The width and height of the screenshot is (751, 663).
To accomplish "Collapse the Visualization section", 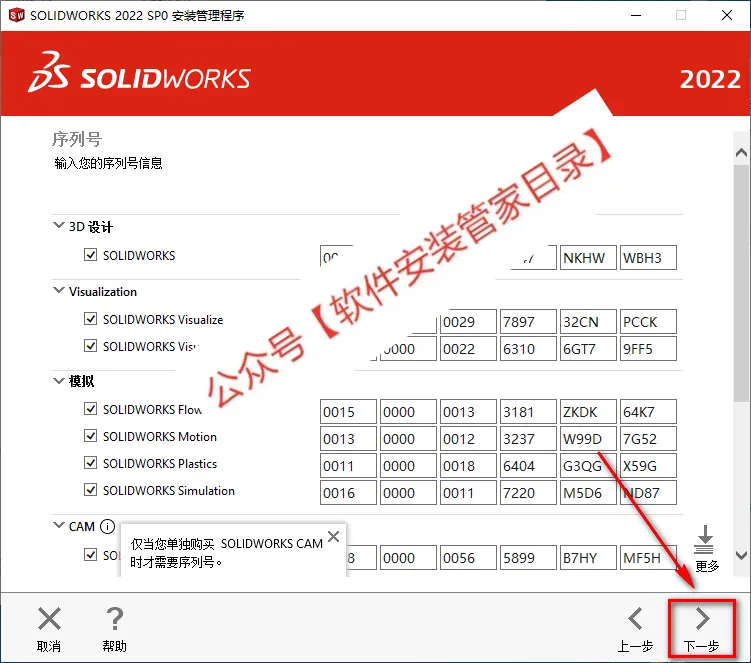I will [x=58, y=290].
